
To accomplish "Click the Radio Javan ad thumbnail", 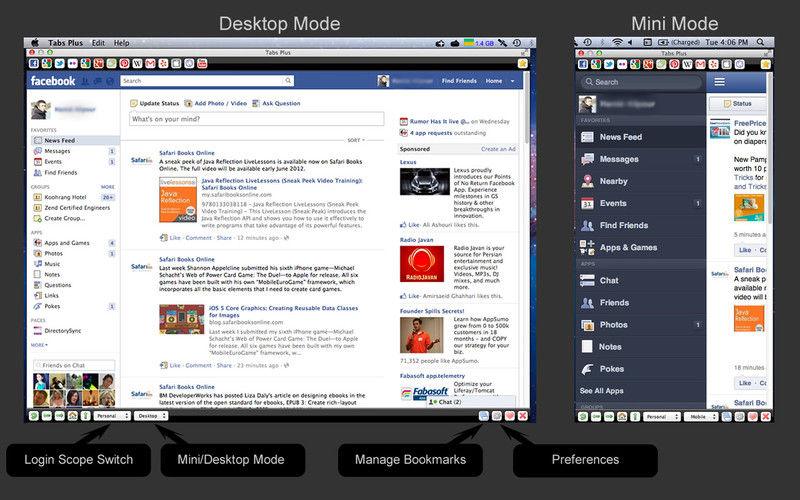I will pos(422,264).
